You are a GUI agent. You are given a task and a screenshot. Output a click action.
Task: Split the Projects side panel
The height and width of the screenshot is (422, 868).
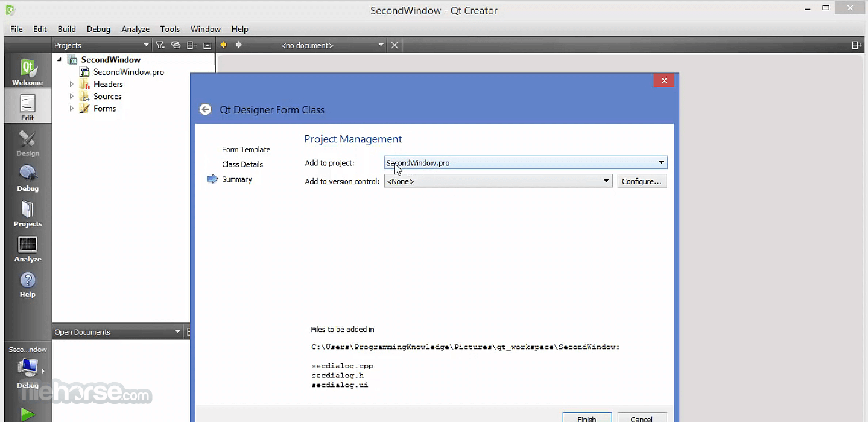(x=192, y=45)
